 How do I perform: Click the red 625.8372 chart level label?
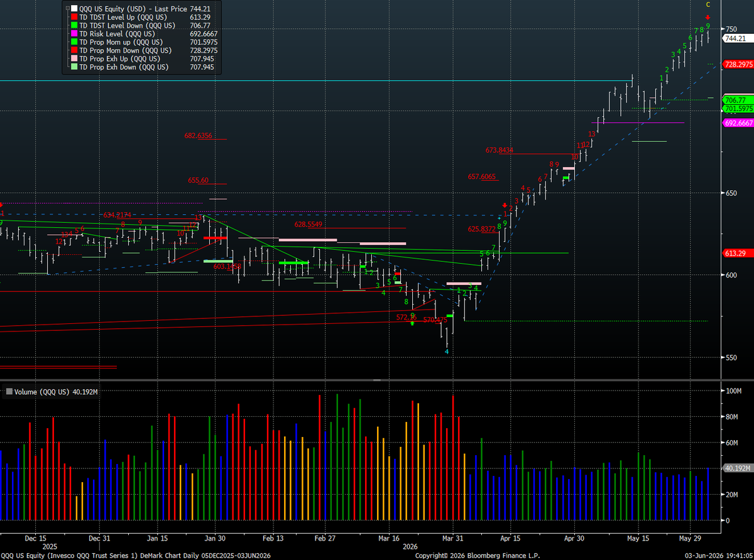(482, 229)
